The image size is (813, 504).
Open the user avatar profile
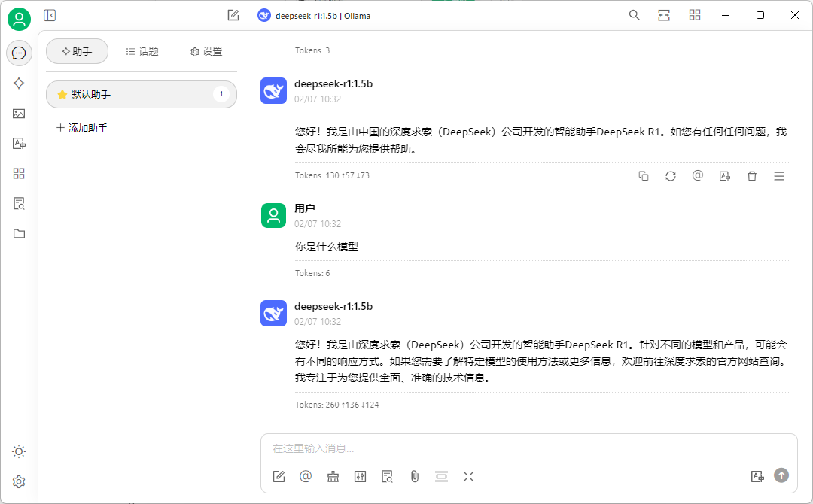click(19, 19)
